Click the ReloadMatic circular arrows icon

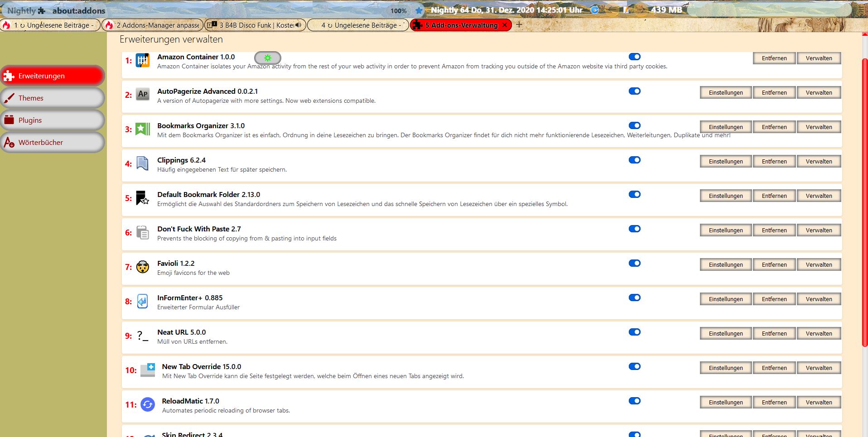[148, 404]
